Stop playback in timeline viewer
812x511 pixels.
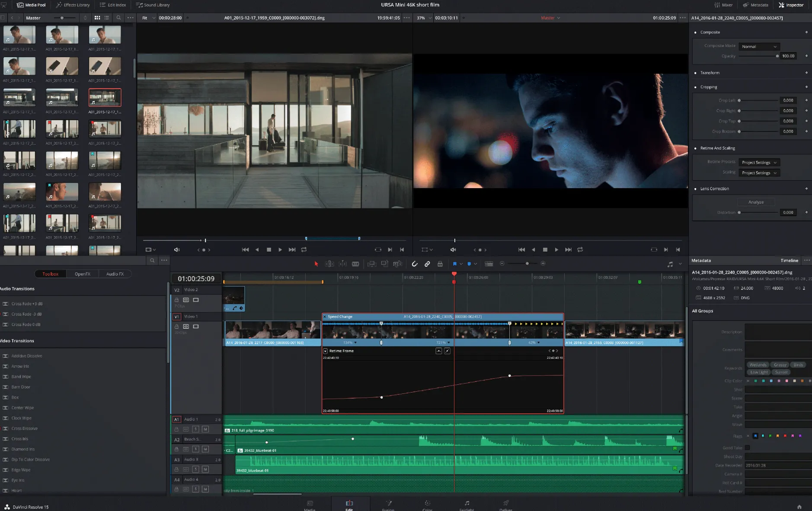[x=545, y=249]
